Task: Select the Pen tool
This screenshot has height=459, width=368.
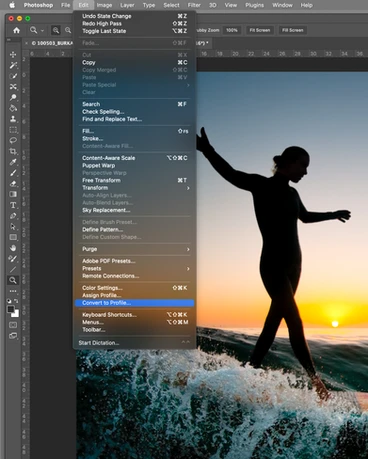Action: click(13, 216)
